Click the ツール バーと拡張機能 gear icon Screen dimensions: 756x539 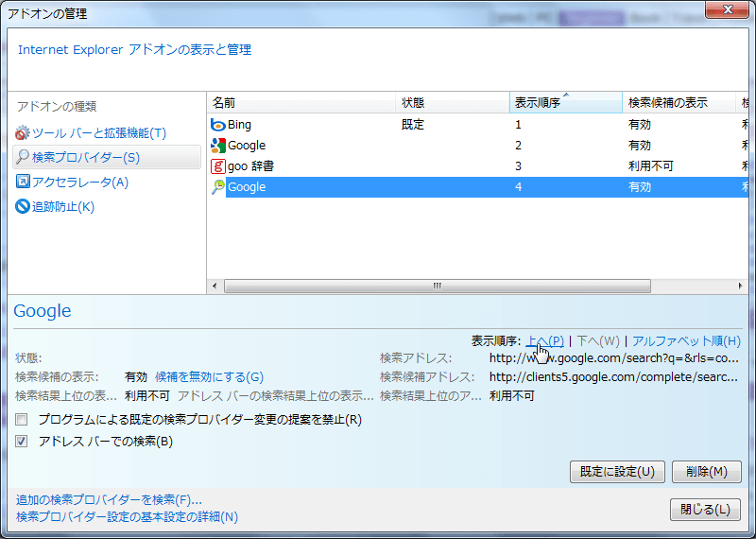(x=22, y=133)
